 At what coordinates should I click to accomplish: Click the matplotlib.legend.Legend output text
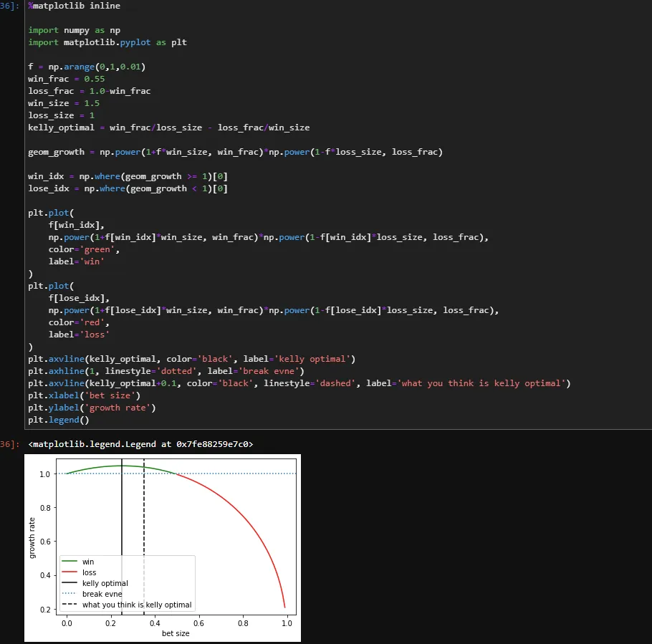(140, 444)
